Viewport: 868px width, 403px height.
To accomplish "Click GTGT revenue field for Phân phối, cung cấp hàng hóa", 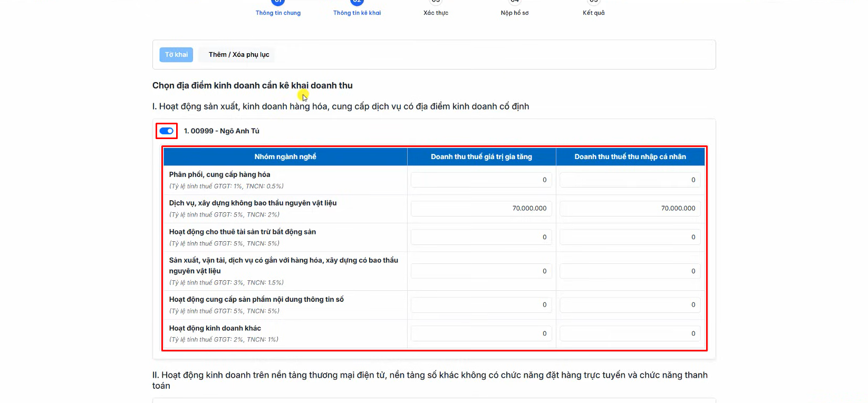I will [481, 180].
